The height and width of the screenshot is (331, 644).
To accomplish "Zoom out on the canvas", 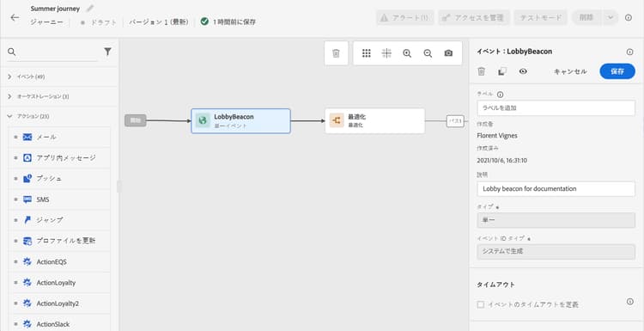I will pos(428,53).
